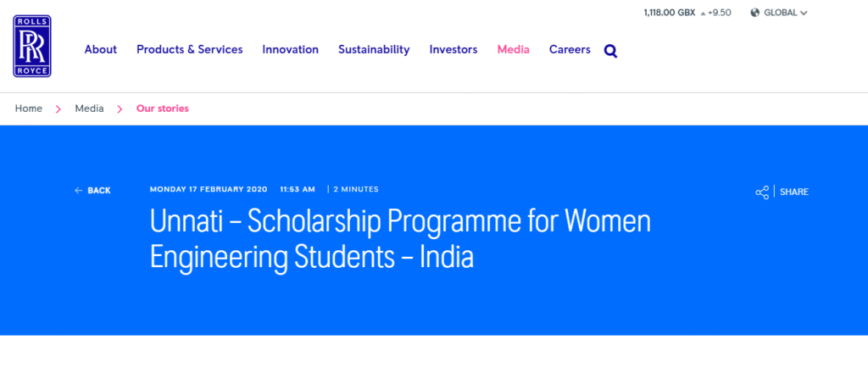Open the Investors menu
Image resolution: width=868 pixels, height=390 pixels.
453,49
